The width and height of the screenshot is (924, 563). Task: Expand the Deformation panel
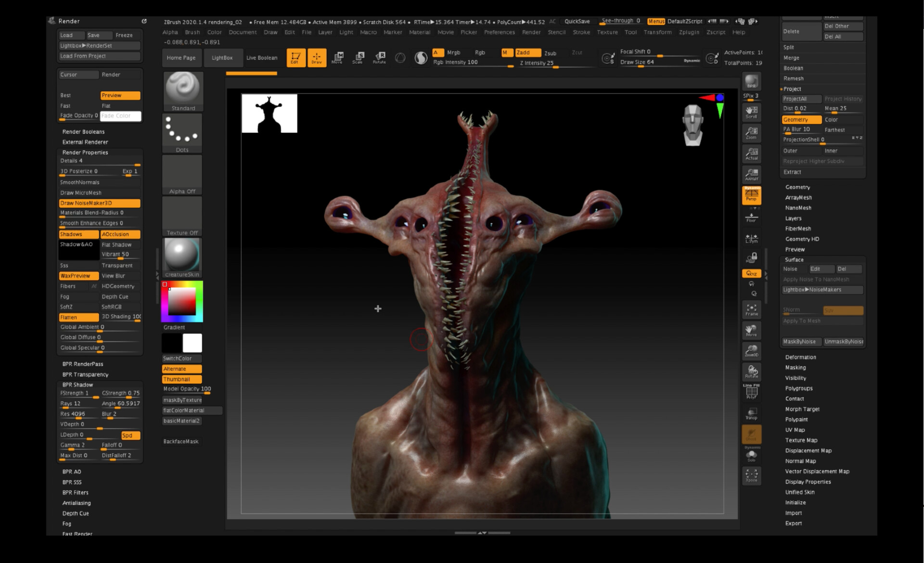(800, 357)
